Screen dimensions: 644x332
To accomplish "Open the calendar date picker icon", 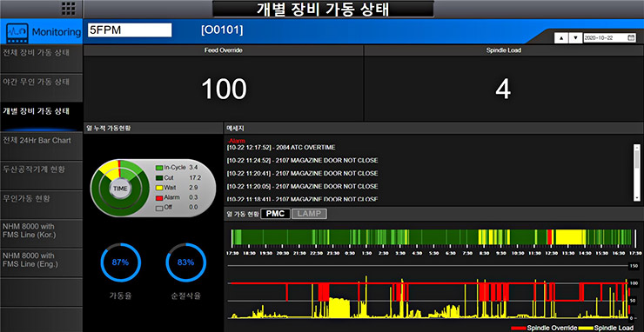I will click(631, 37).
